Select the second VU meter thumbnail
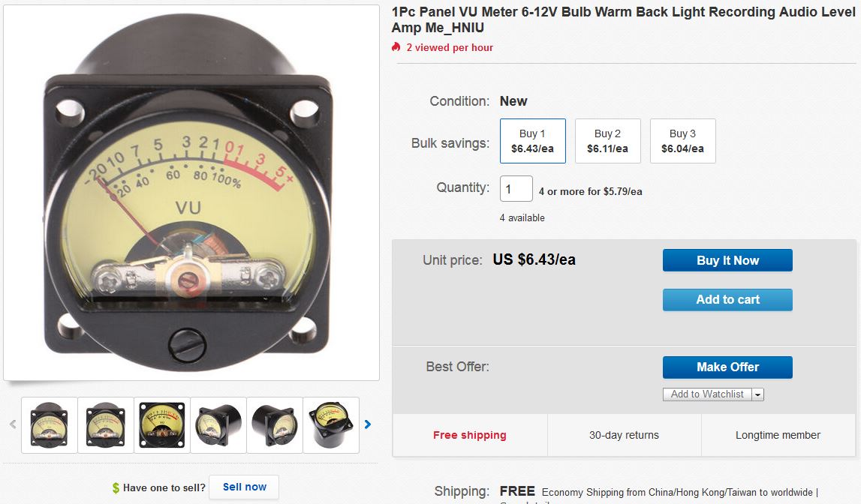 tap(105, 425)
